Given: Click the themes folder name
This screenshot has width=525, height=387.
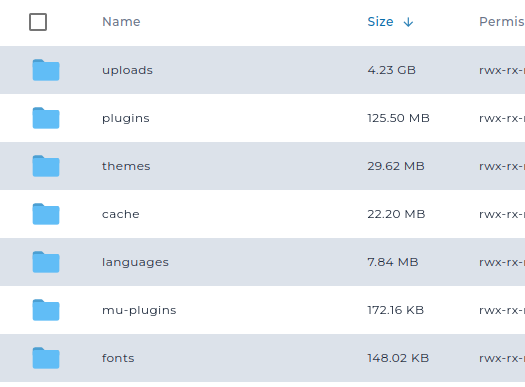Looking at the screenshot, I should (126, 166).
